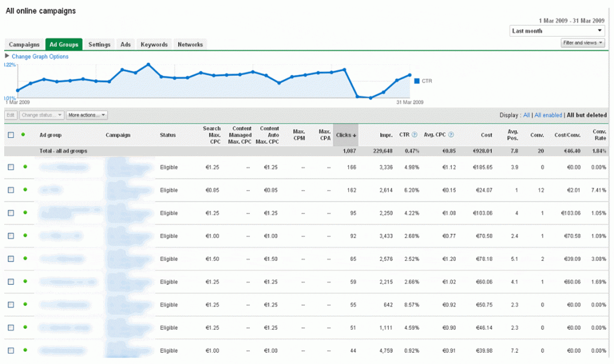Click the green status dot for 92 clicks row
This screenshot has width=614, height=364.
point(25,236)
